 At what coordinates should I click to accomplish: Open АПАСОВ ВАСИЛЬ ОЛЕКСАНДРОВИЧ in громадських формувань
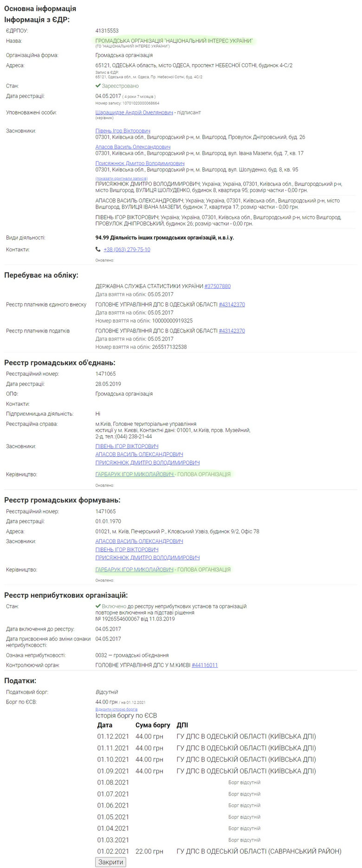[x=139, y=542]
